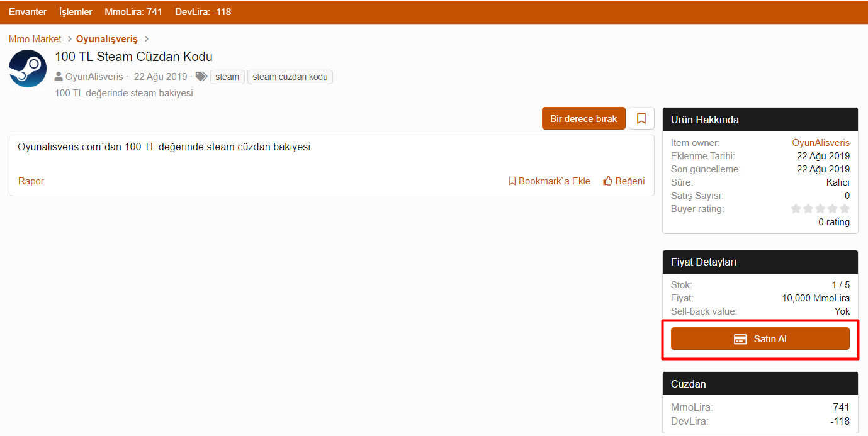The height and width of the screenshot is (436, 868).
Task: Click the 22 Ağu 2019 date under title
Action: [161, 77]
